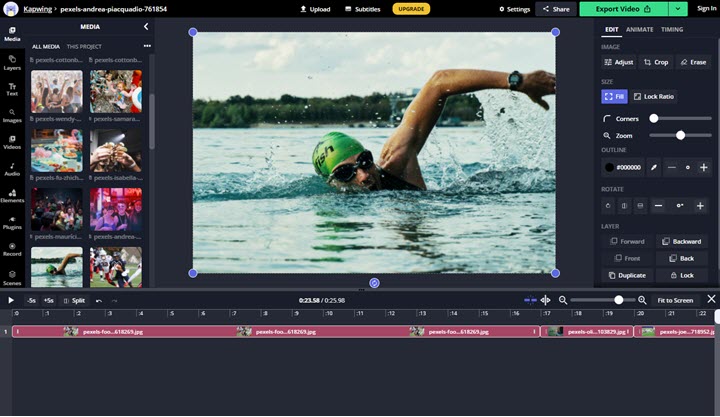720x417 pixels.
Task: Select the Text tool in sidebar
Action: 12,88
